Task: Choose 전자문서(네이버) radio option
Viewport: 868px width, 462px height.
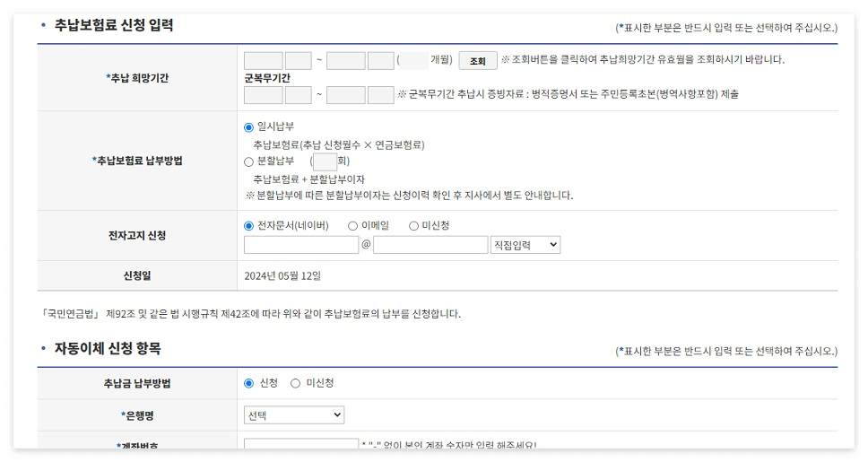Action: [248, 226]
